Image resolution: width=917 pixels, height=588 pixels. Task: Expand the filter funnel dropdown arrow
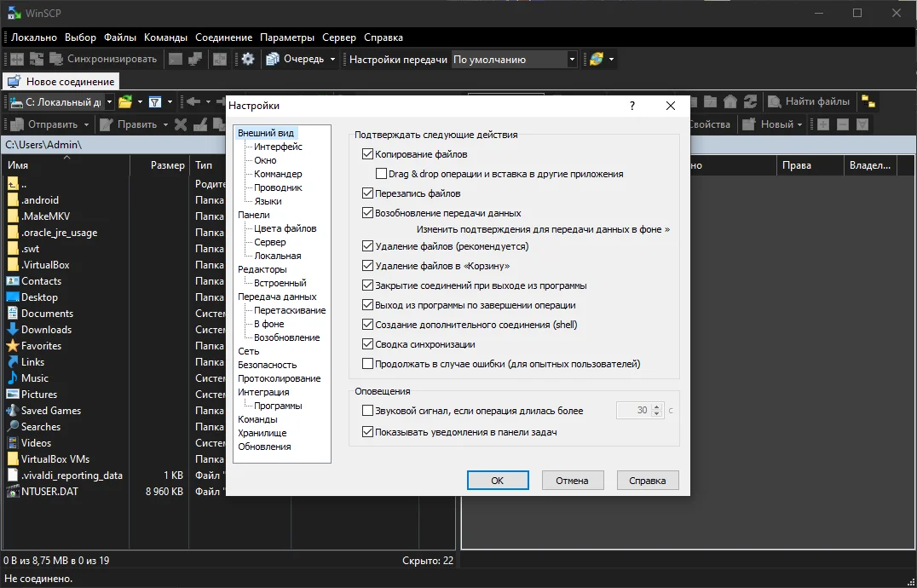(x=170, y=102)
